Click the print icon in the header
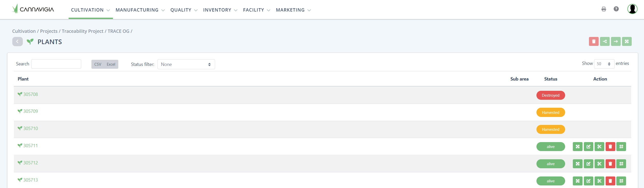Viewport: 644px width, 188px height. [x=604, y=9]
